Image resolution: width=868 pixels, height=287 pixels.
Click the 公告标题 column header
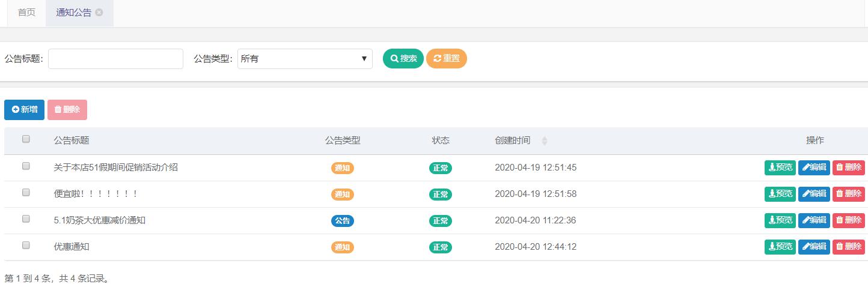click(x=72, y=140)
